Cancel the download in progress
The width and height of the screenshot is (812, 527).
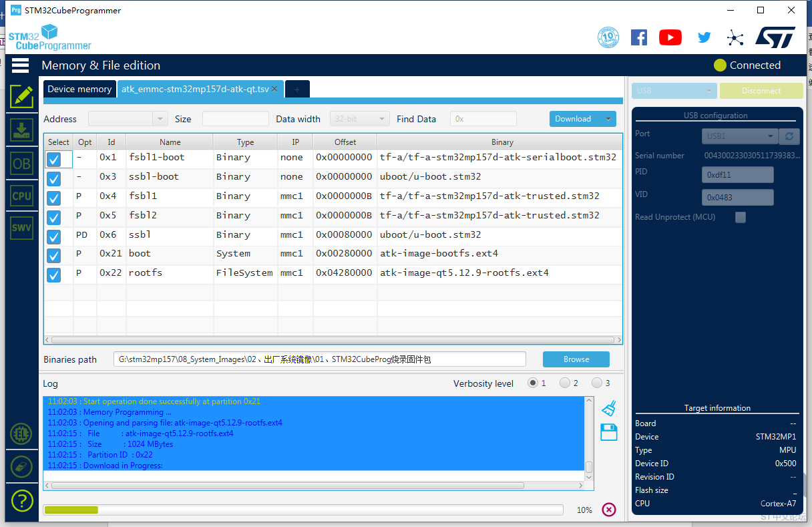pos(609,510)
